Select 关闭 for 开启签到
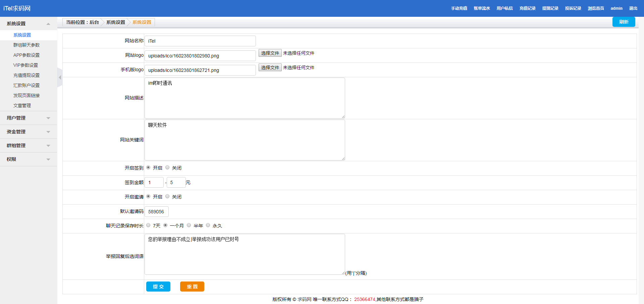The image size is (644, 304). tap(167, 168)
